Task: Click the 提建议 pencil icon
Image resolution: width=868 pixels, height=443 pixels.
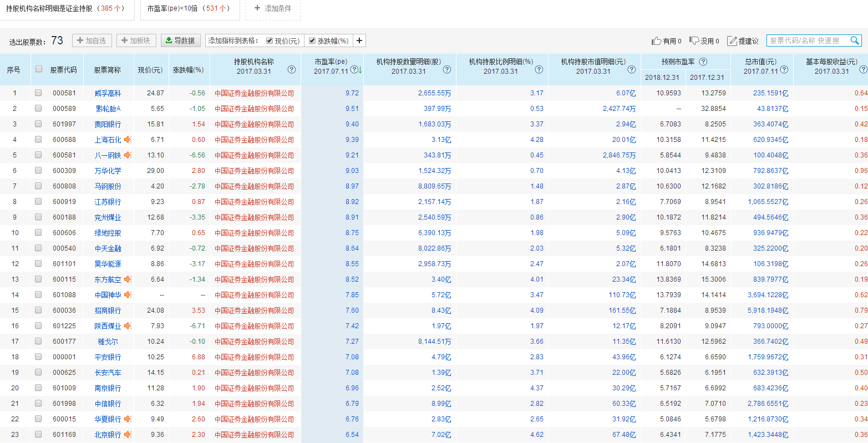Action: (732, 40)
